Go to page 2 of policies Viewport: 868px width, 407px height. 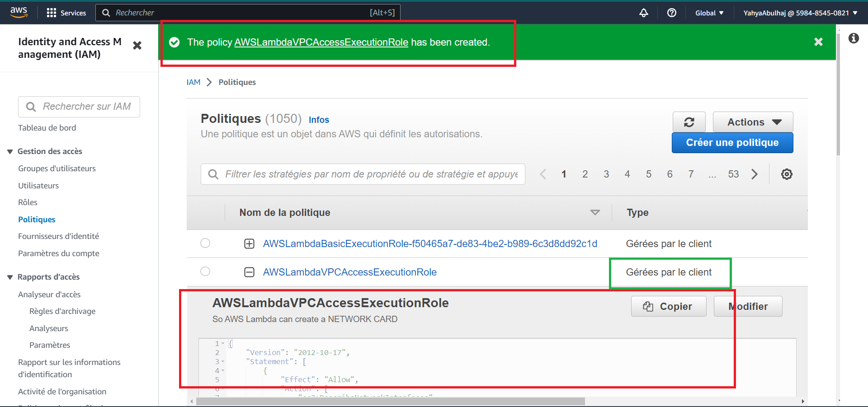[x=585, y=174]
